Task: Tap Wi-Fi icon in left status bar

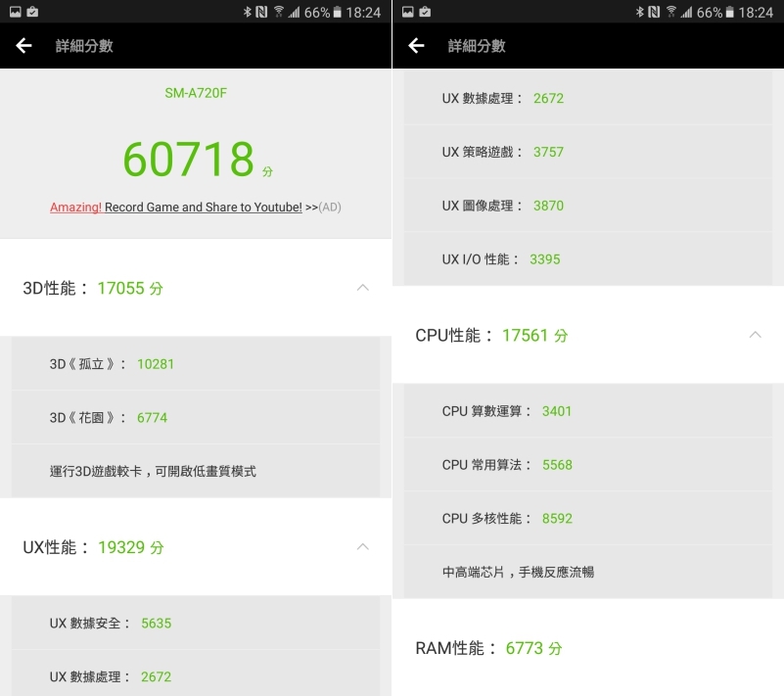Action: 279,12
